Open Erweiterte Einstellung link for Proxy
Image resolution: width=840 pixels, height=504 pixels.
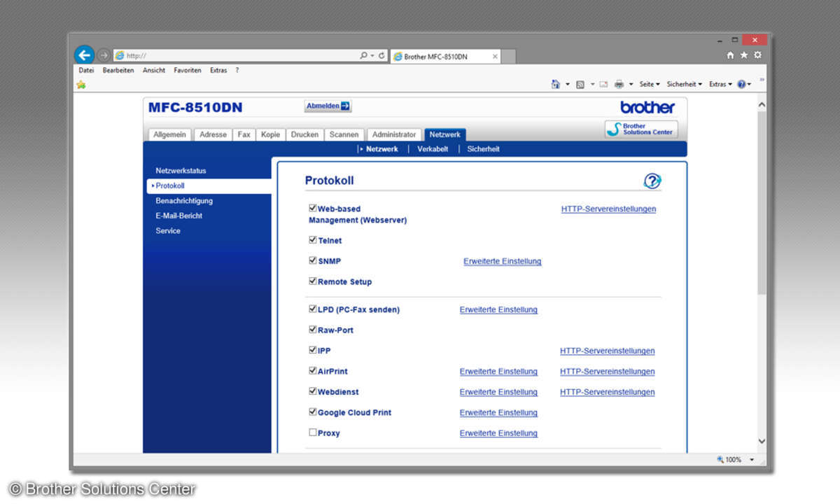point(498,433)
